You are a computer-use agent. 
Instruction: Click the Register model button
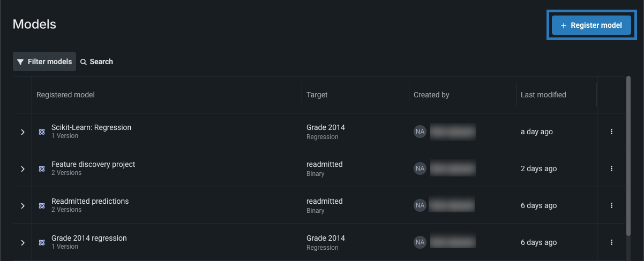tap(591, 26)
